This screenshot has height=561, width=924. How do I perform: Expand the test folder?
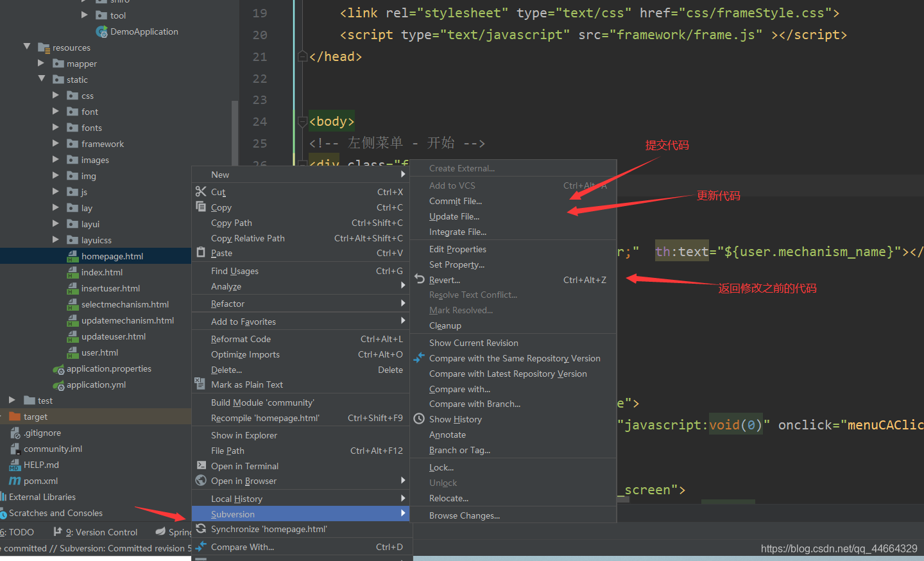[x=12, y=400]
